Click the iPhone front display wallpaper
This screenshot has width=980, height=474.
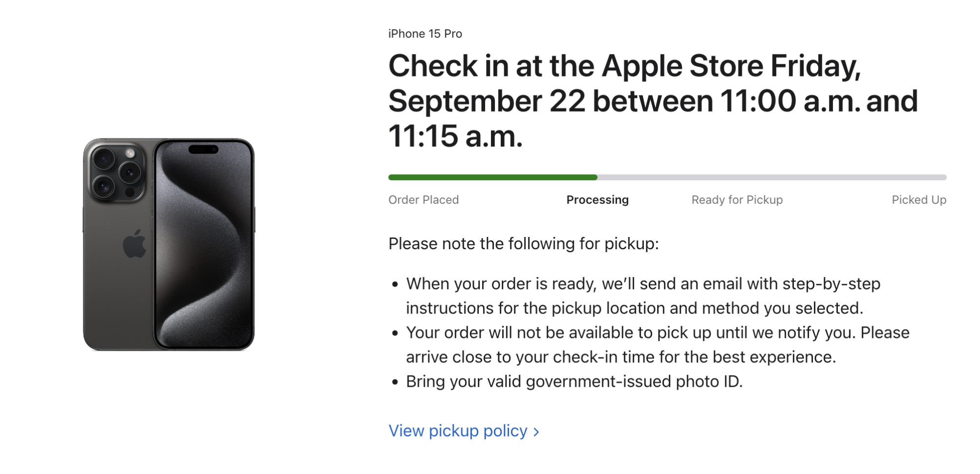(x=204, y=245)
